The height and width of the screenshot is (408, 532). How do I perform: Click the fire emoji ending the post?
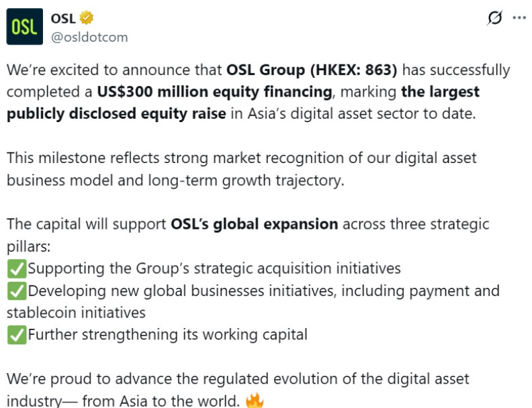[x=254, y=401]
